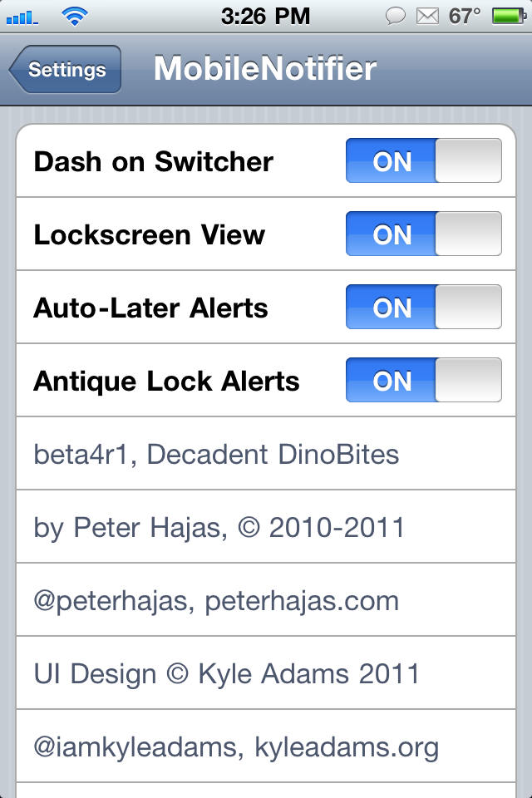This screenshot has height=798, width=532.
Task: Tap the 3:26 PM clock
Action: coord(266,16)
